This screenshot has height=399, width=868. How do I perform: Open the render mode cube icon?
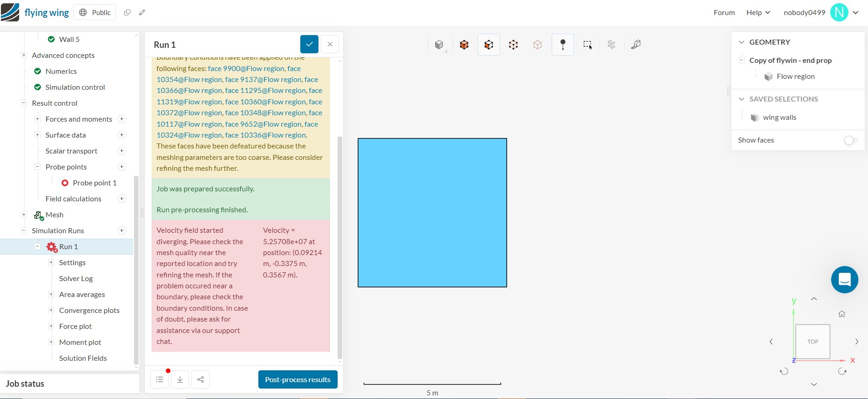[x=439, y=45]
